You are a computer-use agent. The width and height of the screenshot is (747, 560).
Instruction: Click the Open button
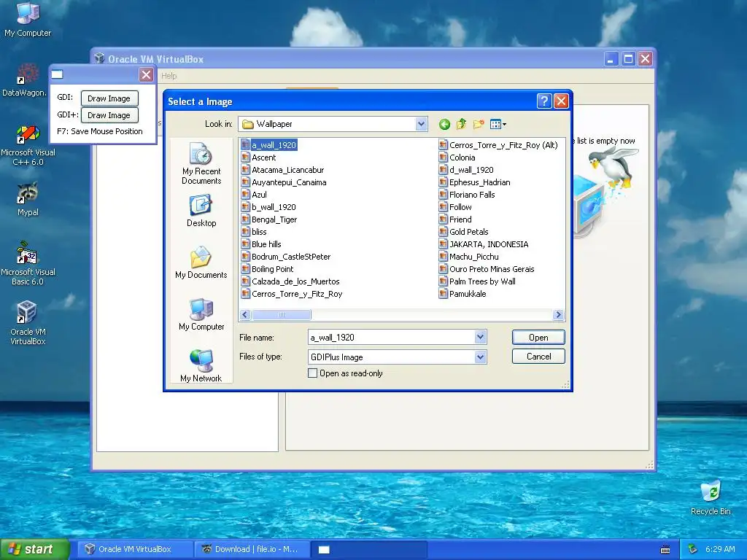coord(538,337)
